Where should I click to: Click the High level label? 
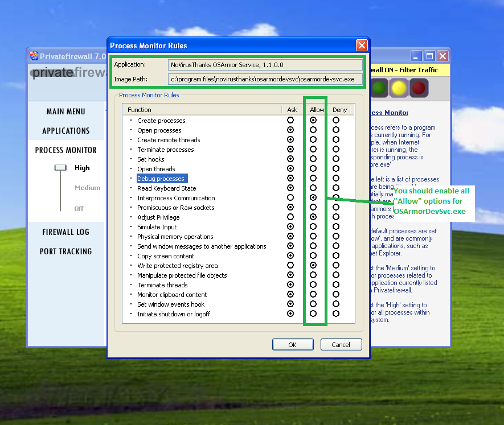(82, 168)
